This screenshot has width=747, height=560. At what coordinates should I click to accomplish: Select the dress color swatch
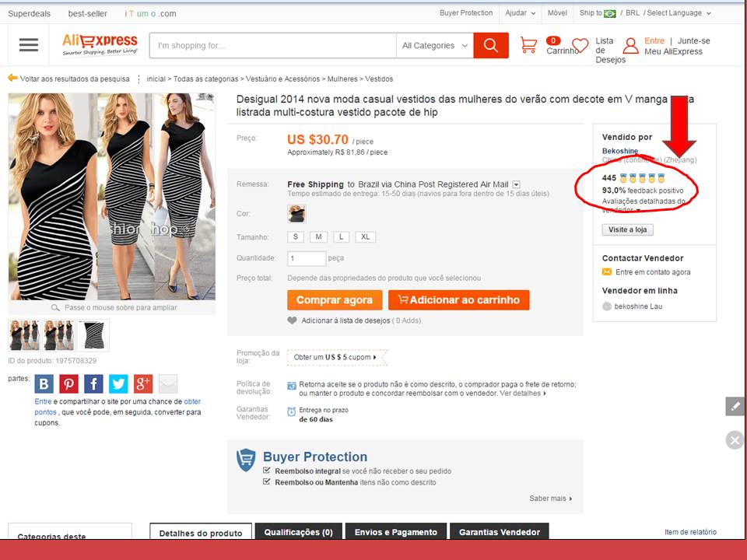(x=296, y=214)
